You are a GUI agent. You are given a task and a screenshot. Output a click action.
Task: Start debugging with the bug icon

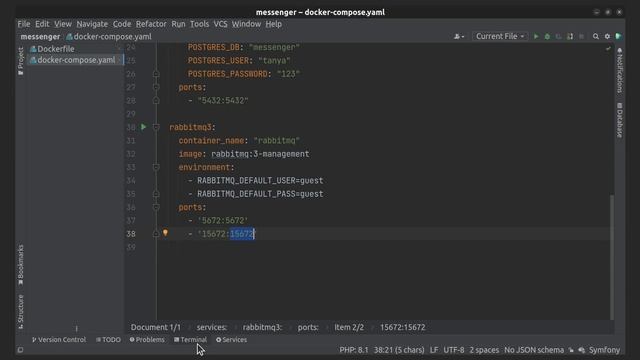547,36
